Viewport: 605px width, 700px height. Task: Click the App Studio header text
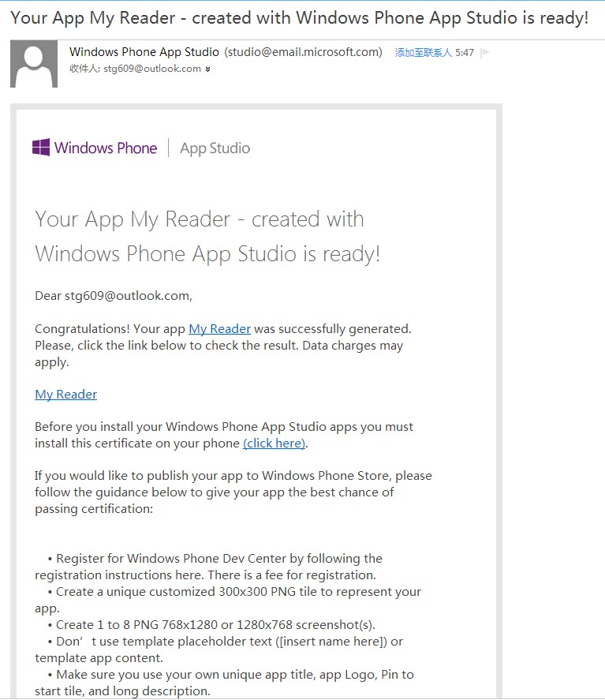(x=215, y=148)
